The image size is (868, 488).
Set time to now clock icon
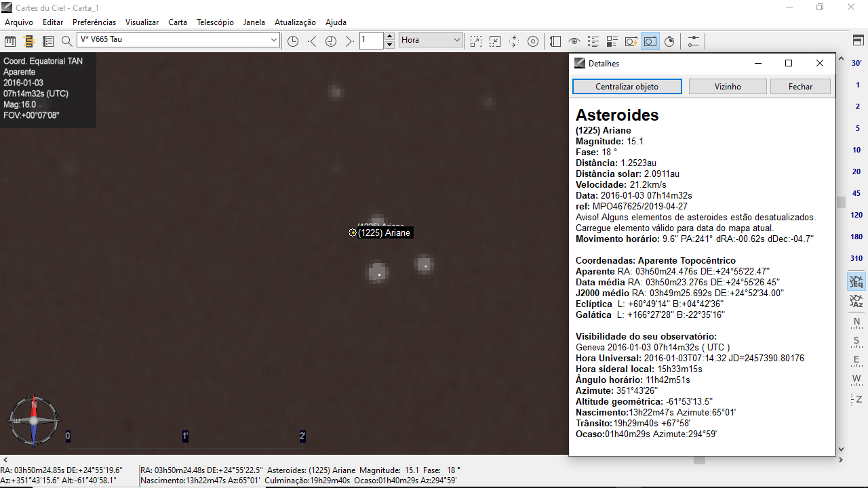(x=293, y=41)
